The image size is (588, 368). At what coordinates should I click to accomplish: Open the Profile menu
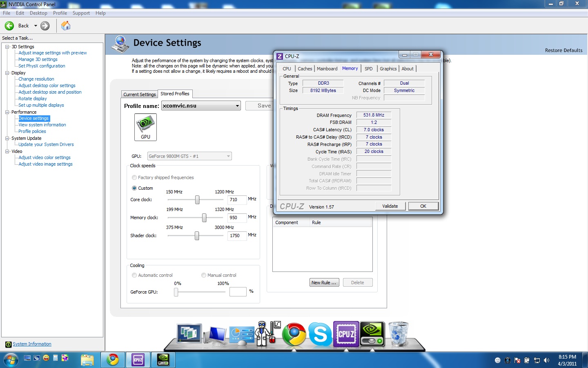pyautogui.click(x=60, y=13)
